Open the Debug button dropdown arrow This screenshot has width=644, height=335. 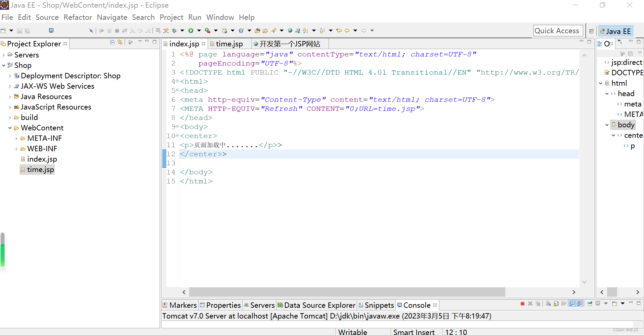182,31
